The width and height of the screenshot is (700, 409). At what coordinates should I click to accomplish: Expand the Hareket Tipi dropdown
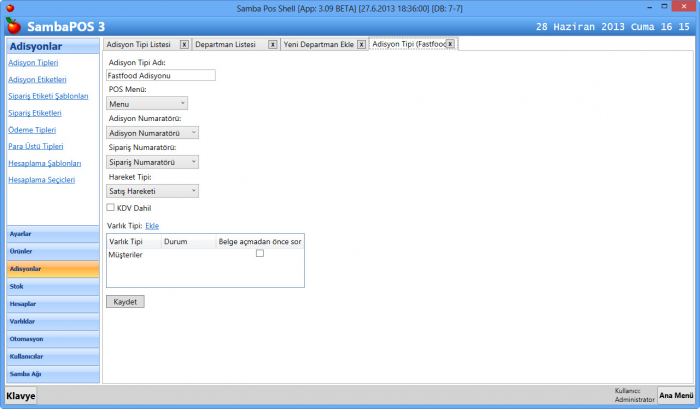pos(152,190)
